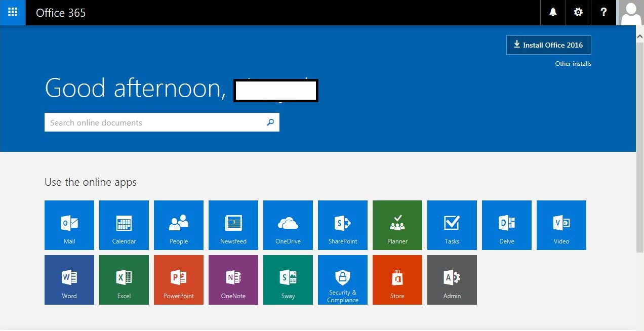Screen dimensions: 644x331
Task: Click Install Office 2016 button
Action: 548,45
